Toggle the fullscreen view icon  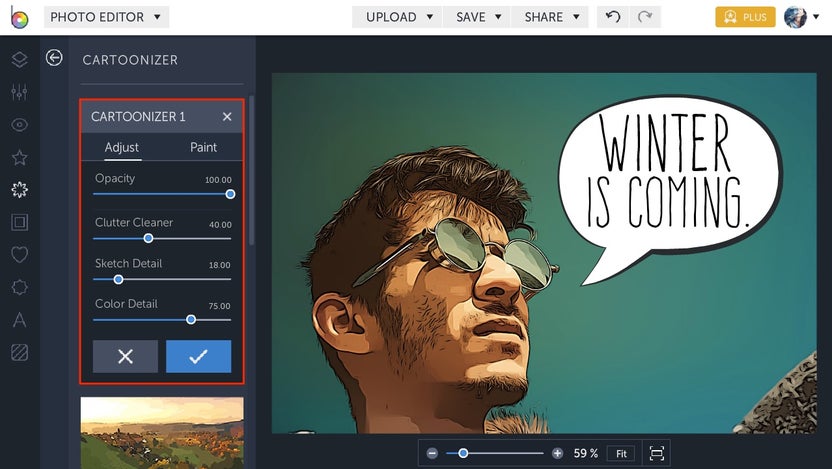657,454
